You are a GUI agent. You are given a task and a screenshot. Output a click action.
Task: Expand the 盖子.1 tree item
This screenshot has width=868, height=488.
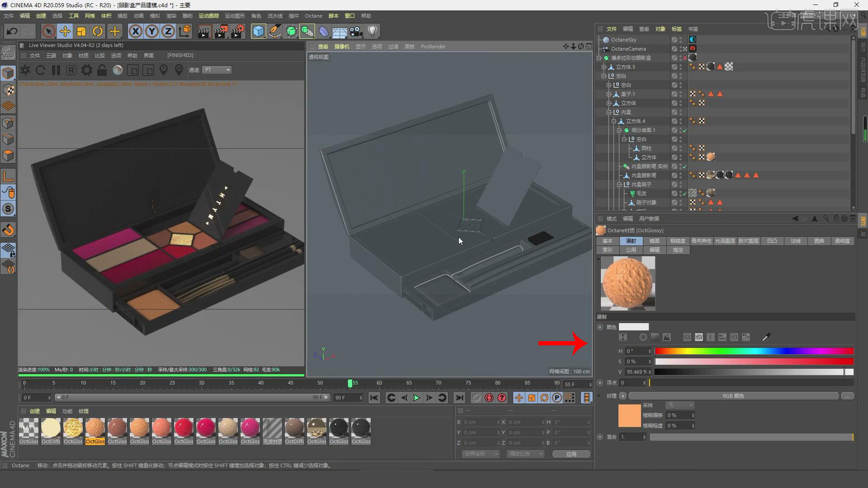(x=609, y=94)
